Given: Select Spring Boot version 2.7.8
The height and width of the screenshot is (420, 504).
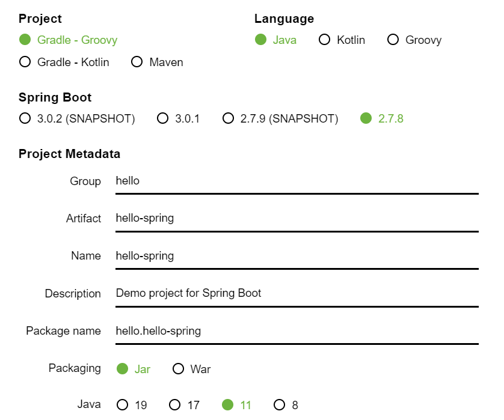Looking at the screenshot, I should pos(366,118).
